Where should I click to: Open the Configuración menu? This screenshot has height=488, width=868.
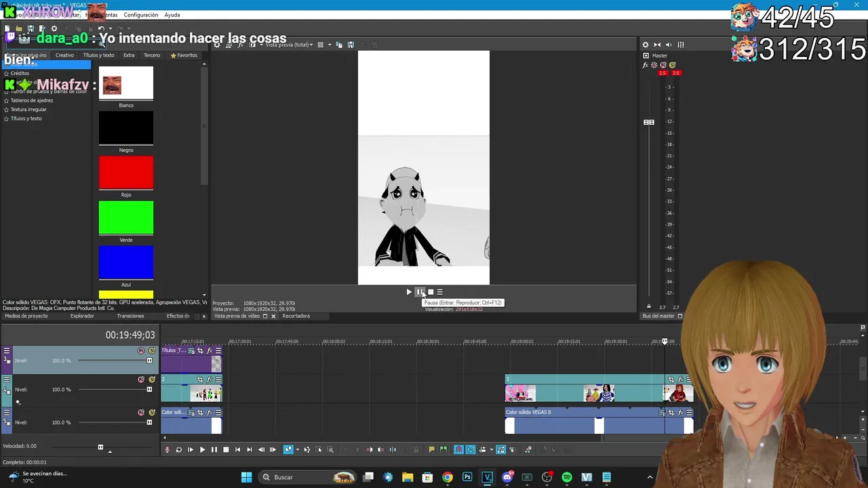point(141,14)
